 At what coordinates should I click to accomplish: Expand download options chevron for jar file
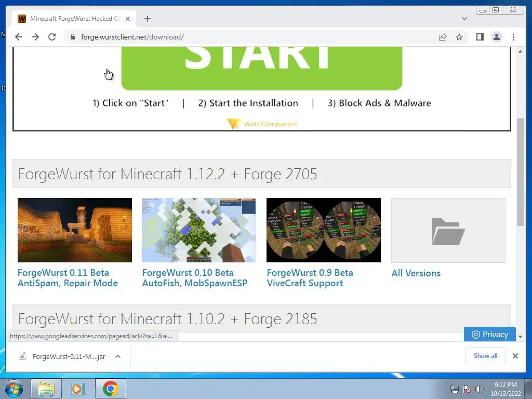(118, 356)
